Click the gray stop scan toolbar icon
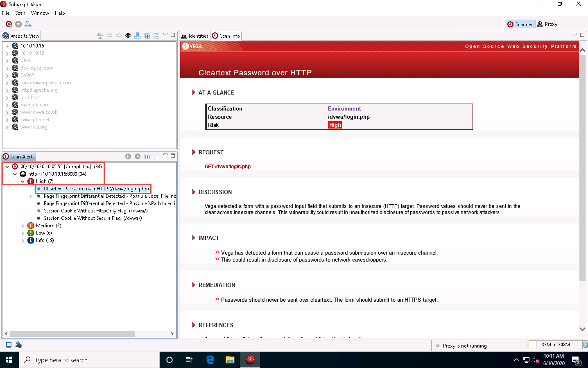This screenshot has height=368, width=588. pos(18,24)
